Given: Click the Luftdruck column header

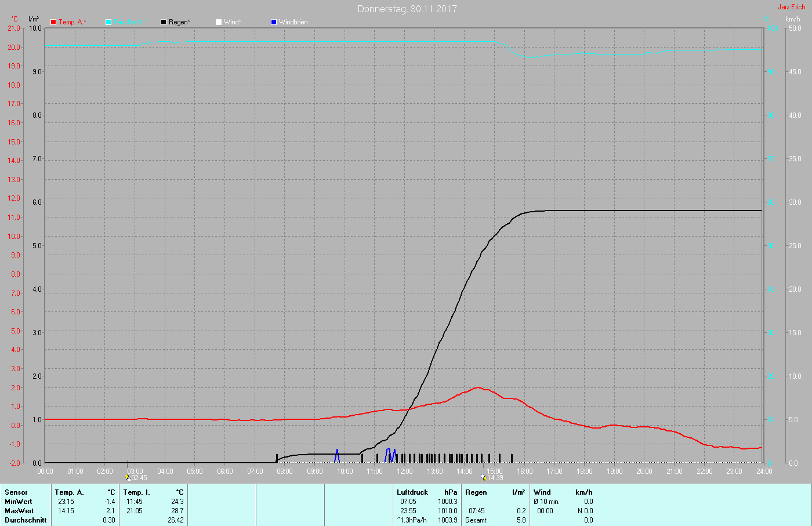Looking at the screenshot, I should click(x=412, y=492).
